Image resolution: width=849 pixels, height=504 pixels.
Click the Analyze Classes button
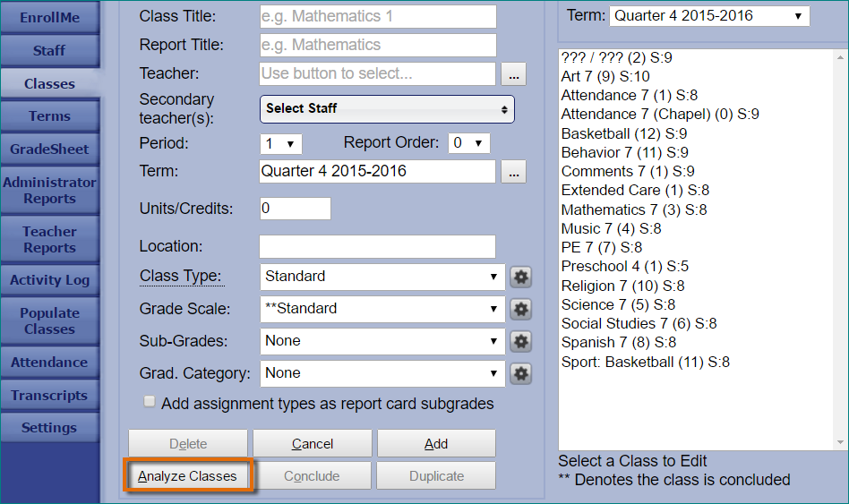click(188, 476)
